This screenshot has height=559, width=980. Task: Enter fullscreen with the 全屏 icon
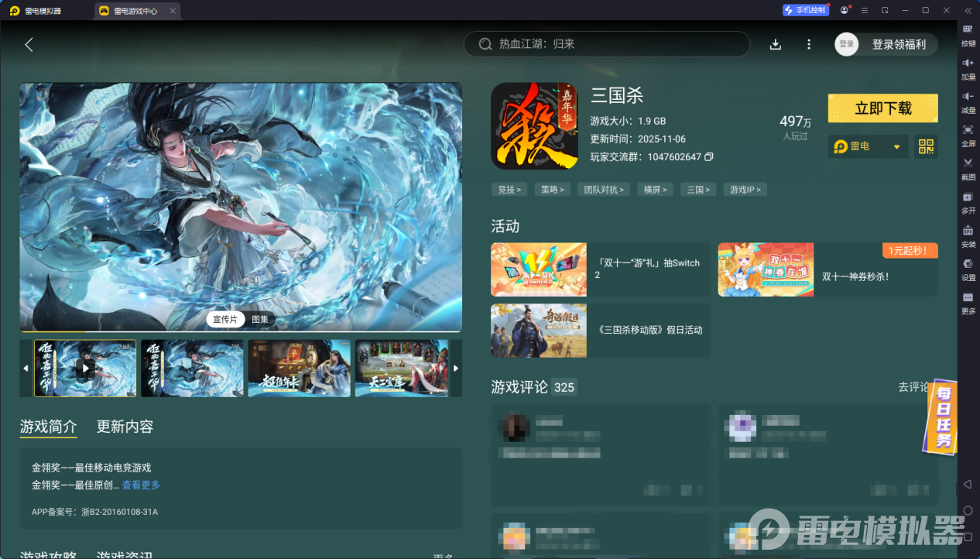tap(967, 135)
